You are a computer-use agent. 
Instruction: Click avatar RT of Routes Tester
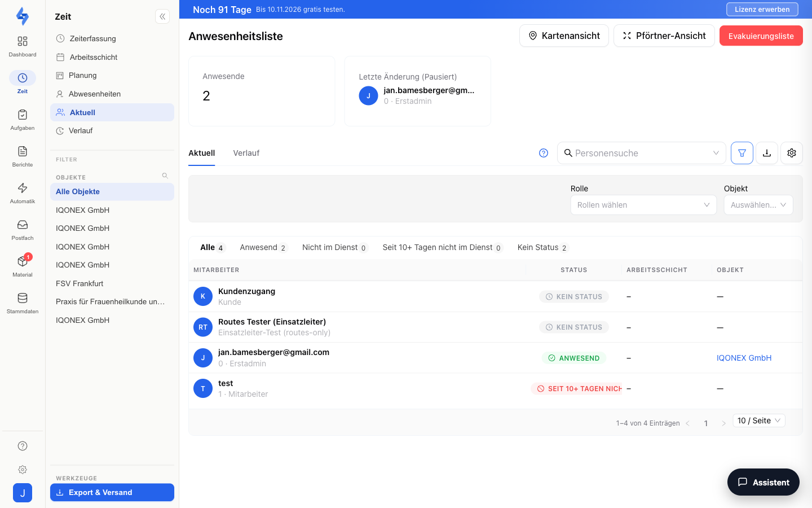pyautogui.click(x=203, y=327)
